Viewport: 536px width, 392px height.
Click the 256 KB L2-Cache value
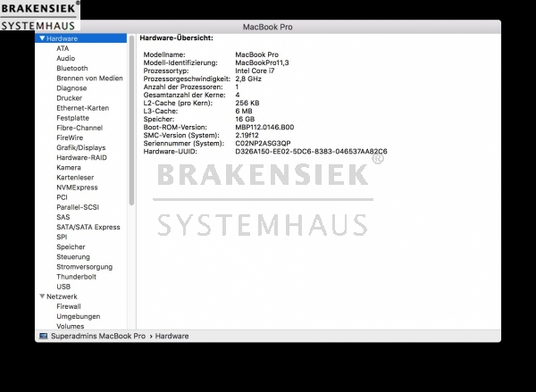pyautogui.click(x=247, y=103)
